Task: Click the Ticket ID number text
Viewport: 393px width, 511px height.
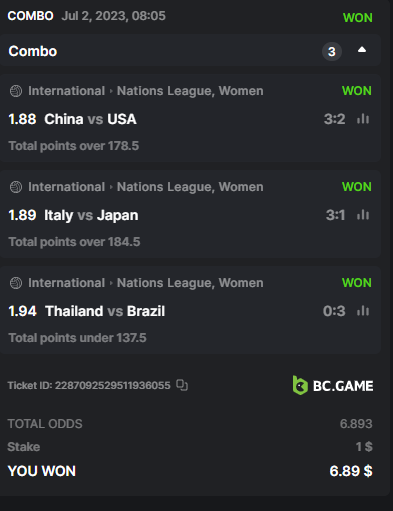Action: 89,385
